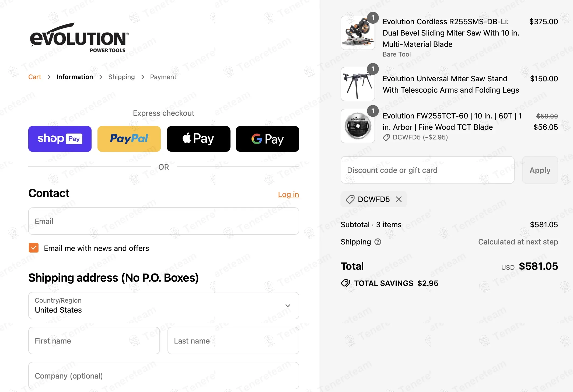Click the Log in link
Viewport: 573px width, 392px height.
click(288, 194)
